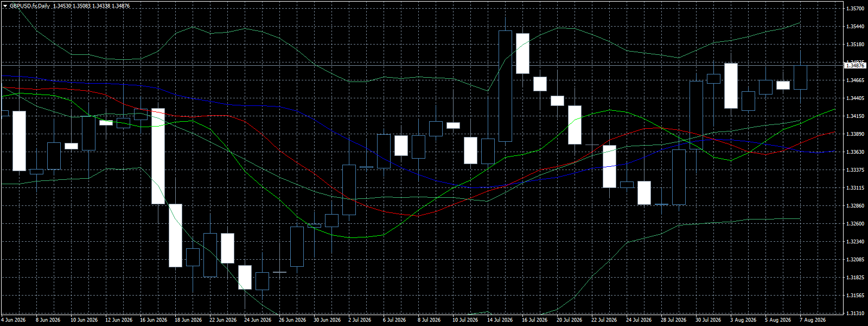
Task: Click the 7 Aug 2026 date label
Action: [x=814, y=320]
